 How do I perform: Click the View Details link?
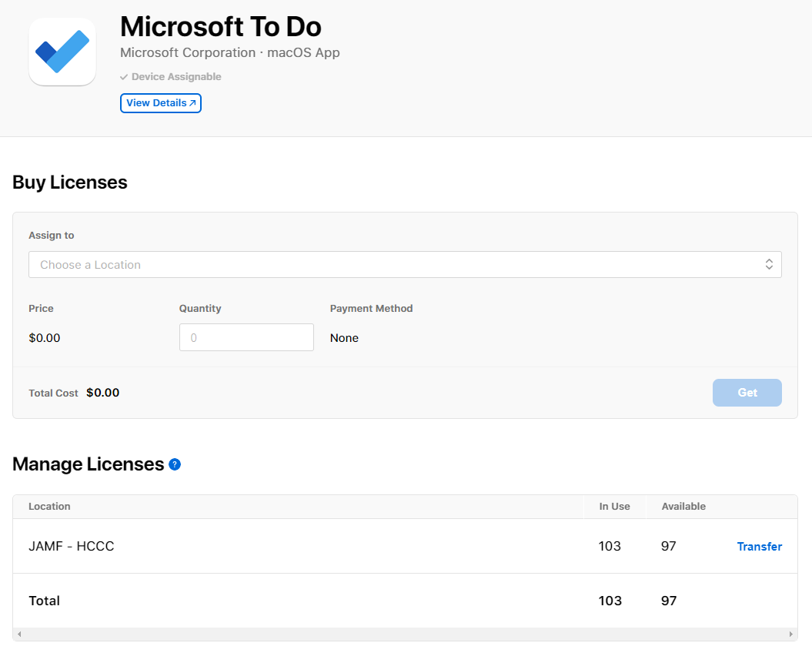pyautogui.click(x=161, y=102)
